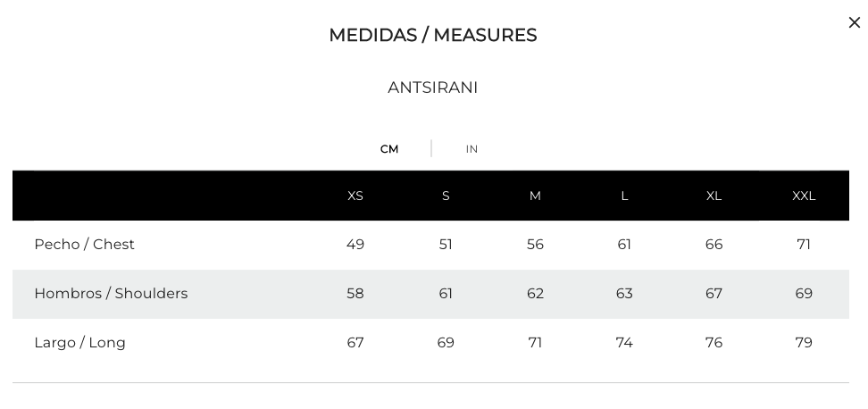Select the Largo / Long row label
The height and width of the screenshot is (409, 868).
pos(79,343)
